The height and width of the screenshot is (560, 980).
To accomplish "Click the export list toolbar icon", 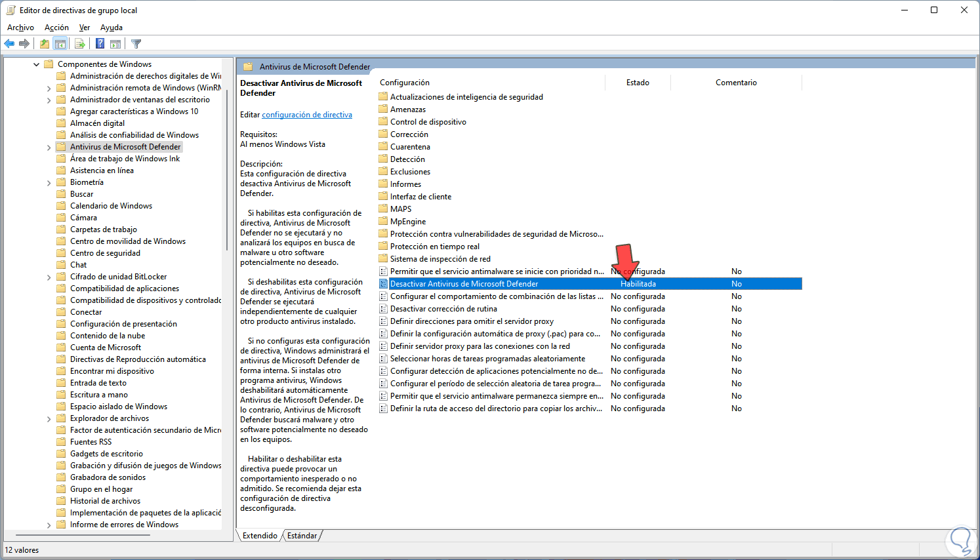I will pos(80,44).
